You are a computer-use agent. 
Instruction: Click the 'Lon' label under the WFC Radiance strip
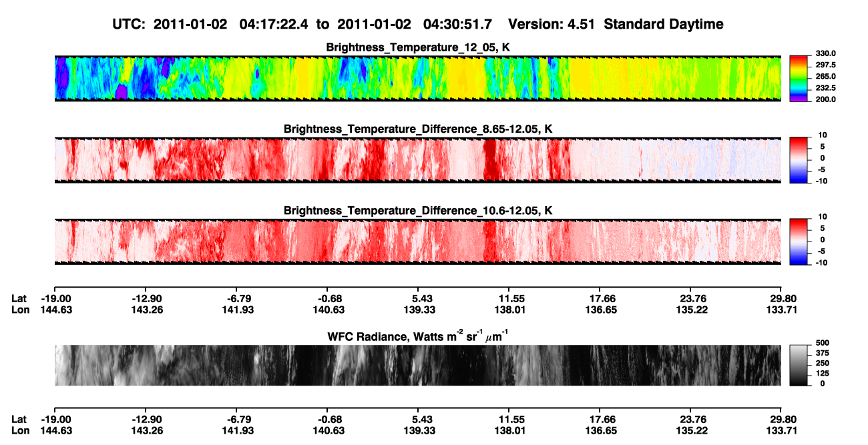[20, 430]
